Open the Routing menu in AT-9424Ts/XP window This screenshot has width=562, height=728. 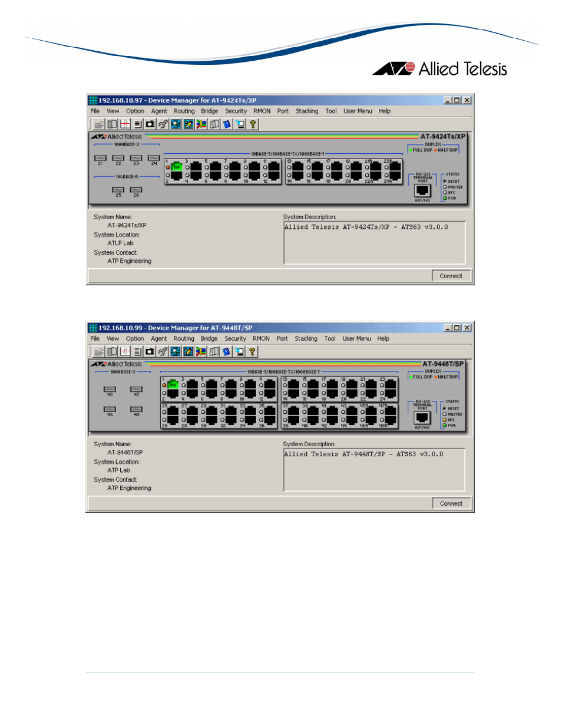tap(184, 111)
